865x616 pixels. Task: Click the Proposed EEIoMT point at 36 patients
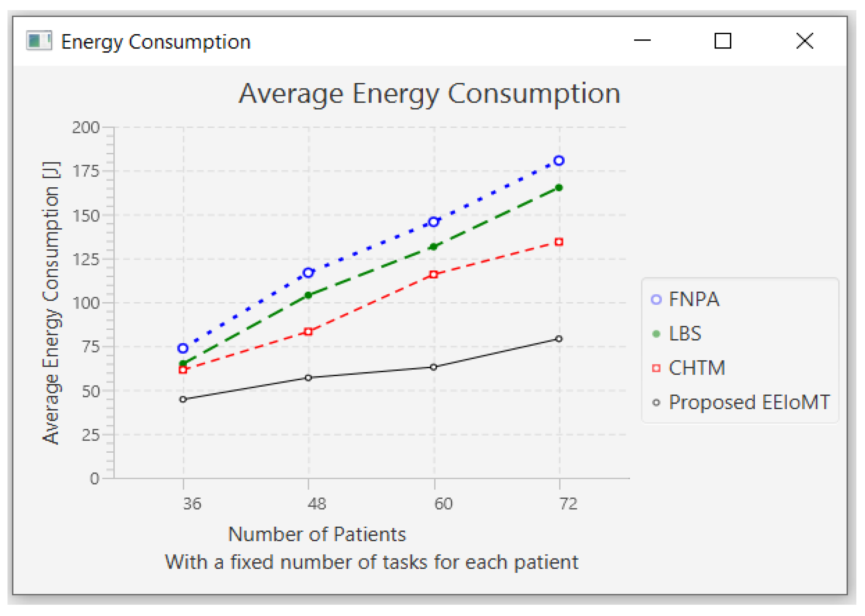click(183, 399)
